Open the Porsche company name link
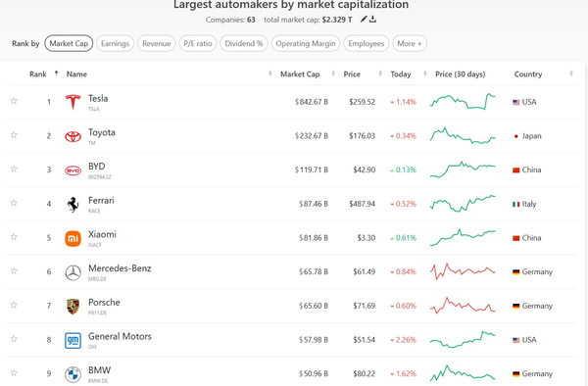 (104, 303)
